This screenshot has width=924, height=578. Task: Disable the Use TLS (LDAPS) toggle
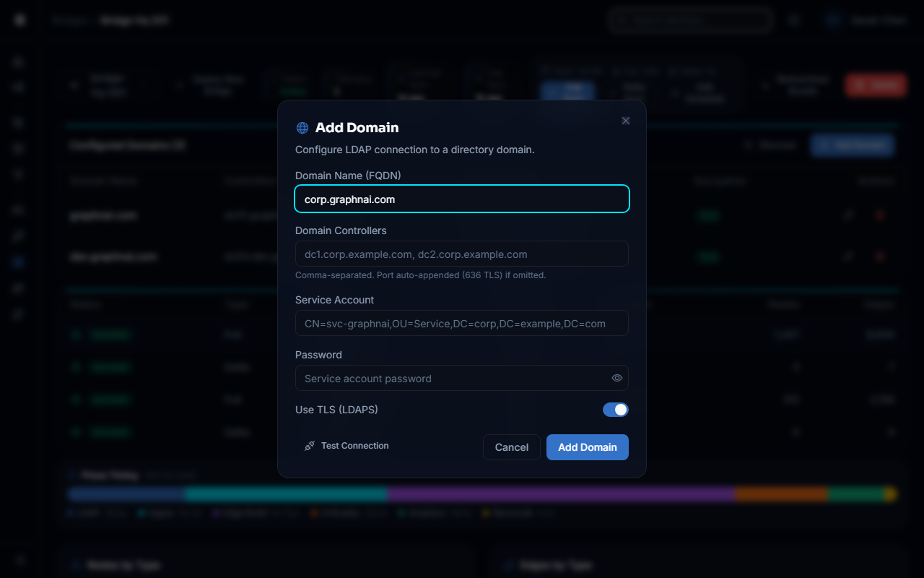click(615, 410)
